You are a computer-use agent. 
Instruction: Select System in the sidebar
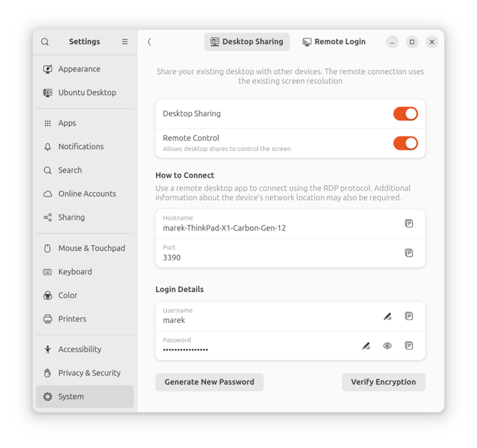point(85,397)
